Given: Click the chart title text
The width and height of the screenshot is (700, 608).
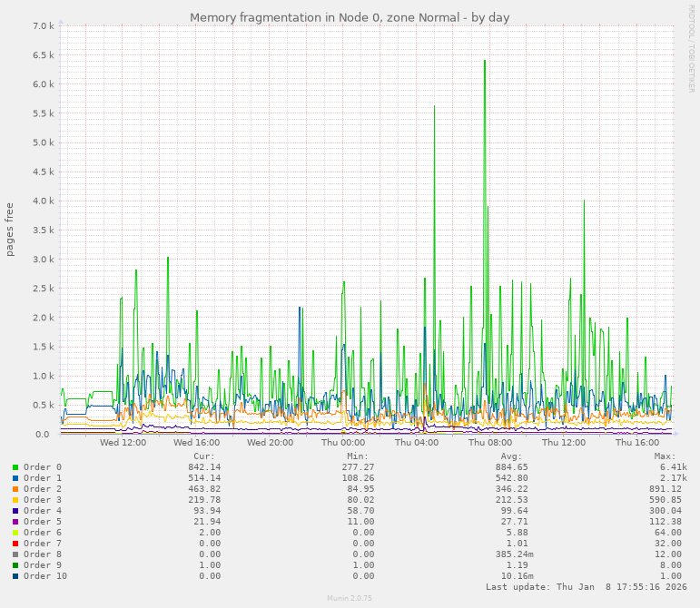Looking at the screenshot, I should pos(350,18).
